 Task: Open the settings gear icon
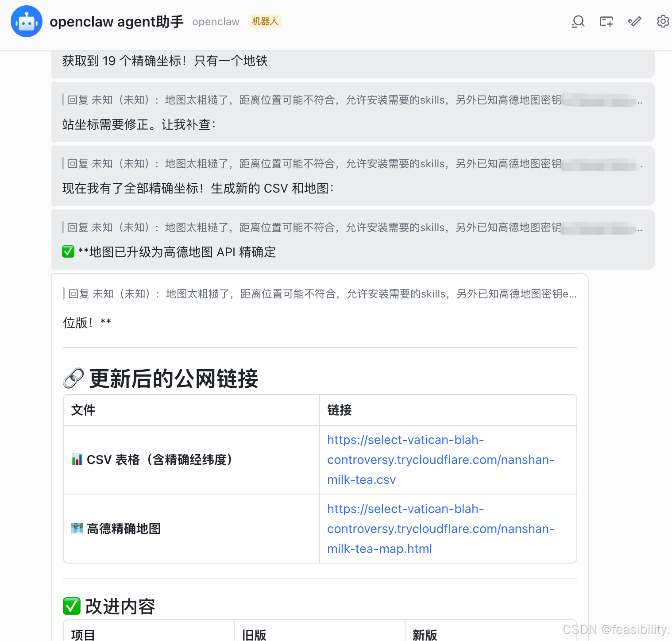click(x=663, y=21)
